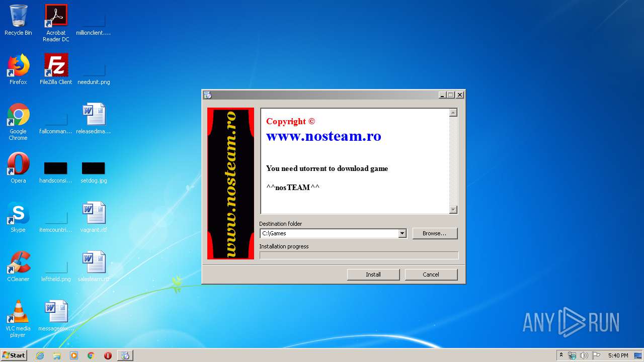
Task: Select the setdog.jpg file icon
Action: click(94, 168)
